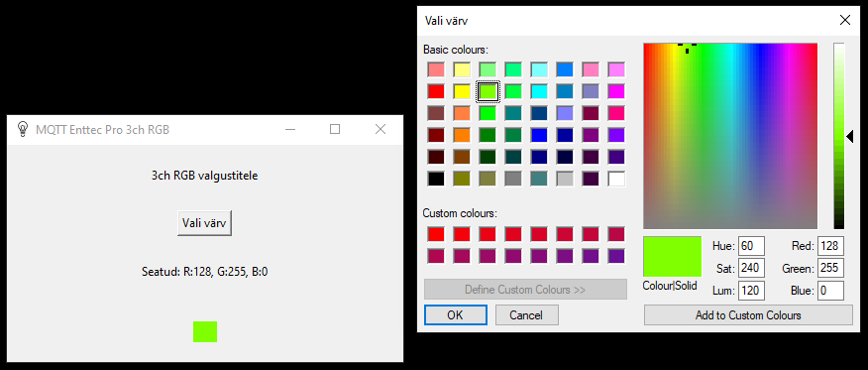Image resolution: width=868 pixels, height=370 pixels.
Task: Click the lightbulb icon in MQTT Enttec window title
Action: coord(22,129)
